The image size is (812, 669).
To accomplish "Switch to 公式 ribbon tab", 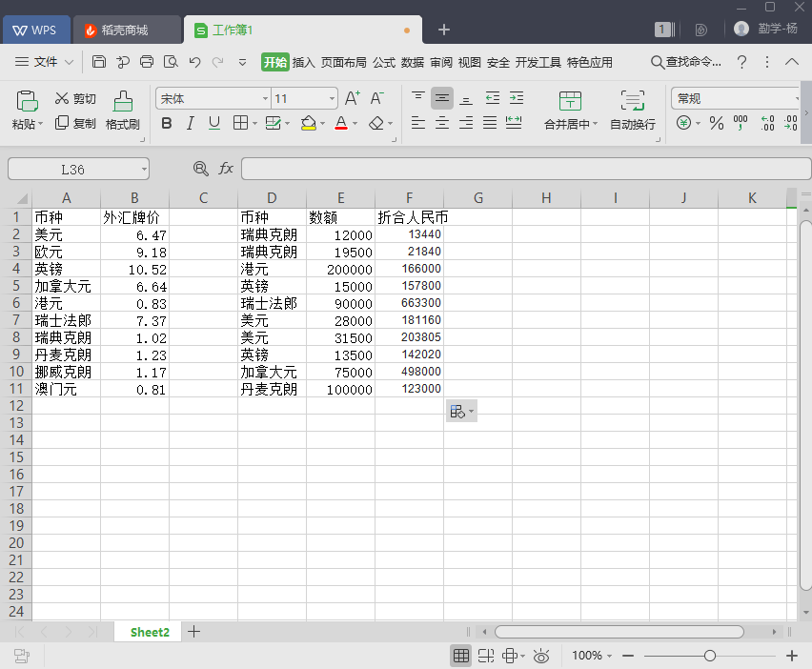I will pyautogui.click(x=384, y=62).
